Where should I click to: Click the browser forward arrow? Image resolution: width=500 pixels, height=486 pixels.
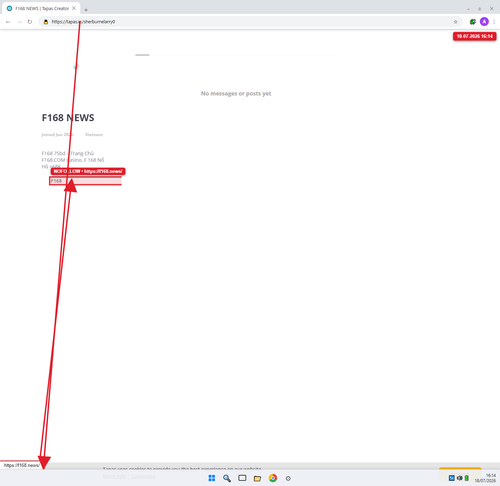(19, 22)
